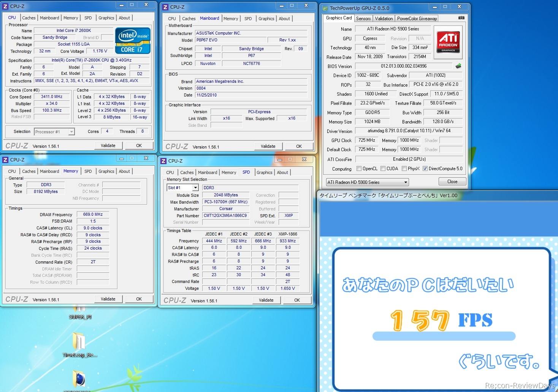Screen dimensions: 558x392
Task: Click OK in the processor info window
Action: pyautogui.click(x=139, y=145)
